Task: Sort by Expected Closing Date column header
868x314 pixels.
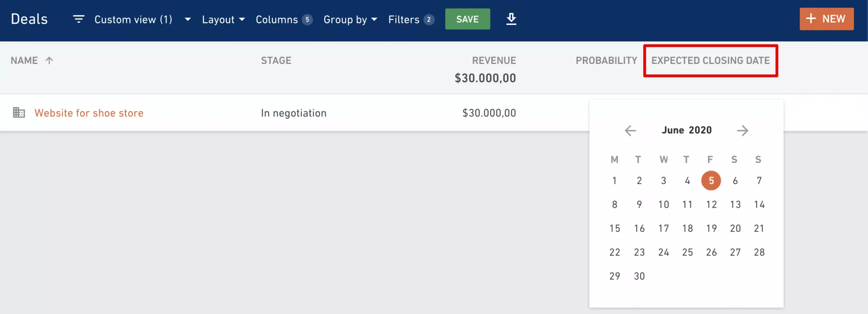Action: point(710,61)
